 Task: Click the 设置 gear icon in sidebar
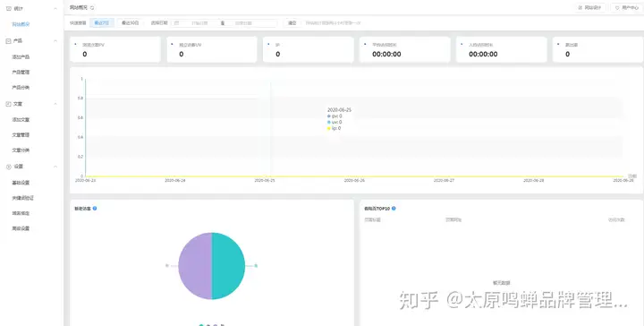tap(9, 167)
